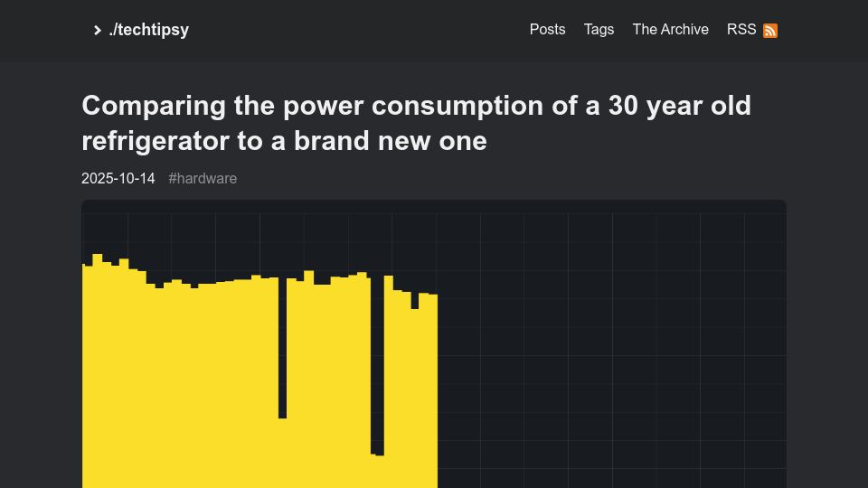The width and height of the screenshot is (868, 488).
Task: Click the 2025-10-14 post date
Action: 118,178
